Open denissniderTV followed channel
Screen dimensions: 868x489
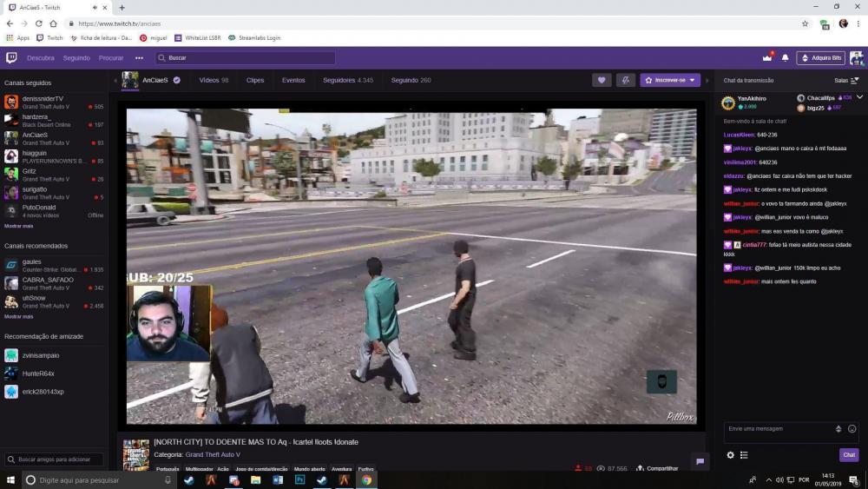click(x=54, y=102)
